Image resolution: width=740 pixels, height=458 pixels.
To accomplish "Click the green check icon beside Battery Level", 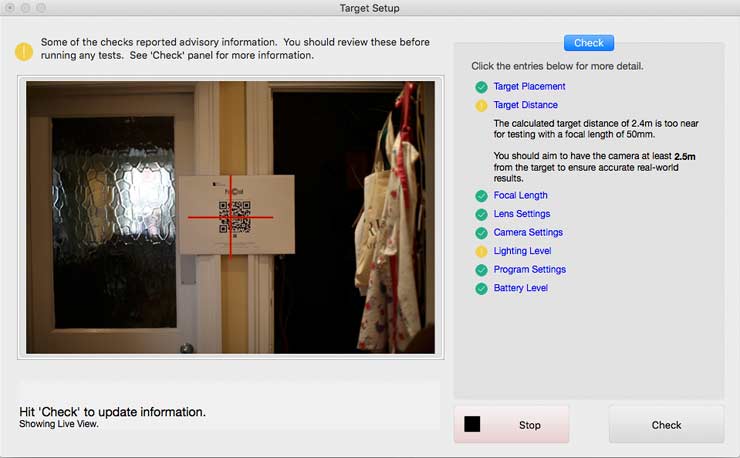I will [481, 288].
